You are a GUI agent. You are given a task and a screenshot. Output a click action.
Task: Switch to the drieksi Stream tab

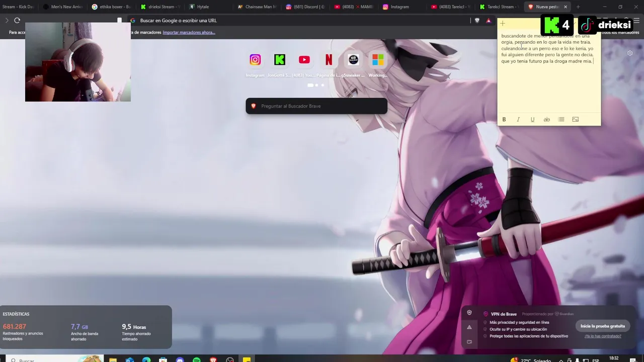(x=160, y=7)
